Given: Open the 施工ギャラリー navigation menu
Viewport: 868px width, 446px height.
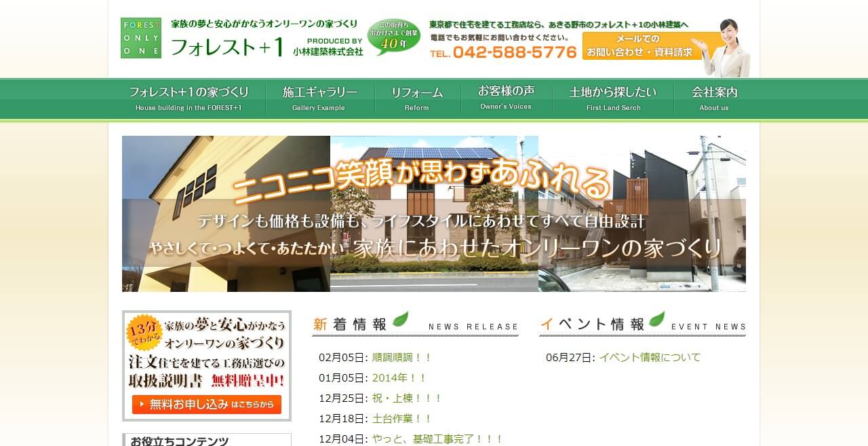Looking at the screenshot, I should pyautogui.click(x=319, y=98).
